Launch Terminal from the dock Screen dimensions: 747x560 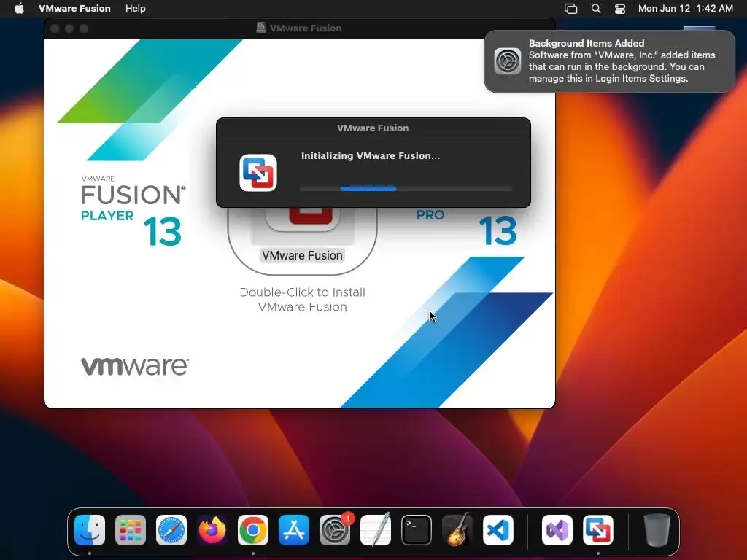tap(417, 530)
